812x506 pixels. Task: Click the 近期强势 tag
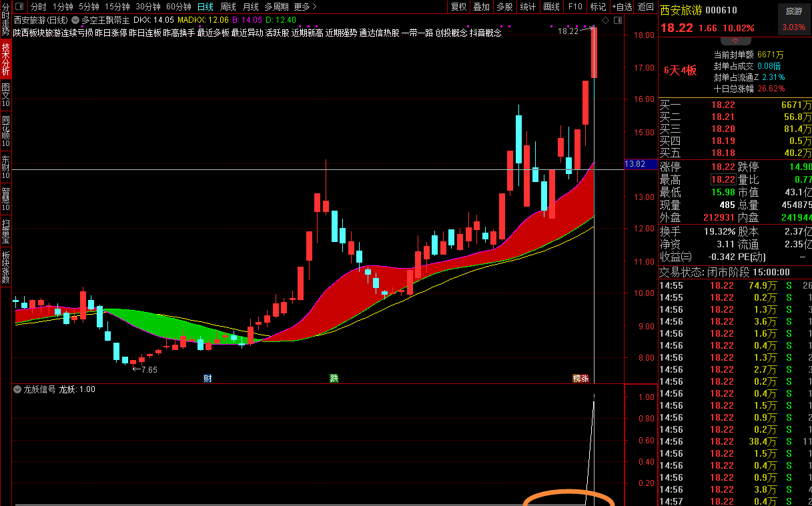[x=341, y=32]
